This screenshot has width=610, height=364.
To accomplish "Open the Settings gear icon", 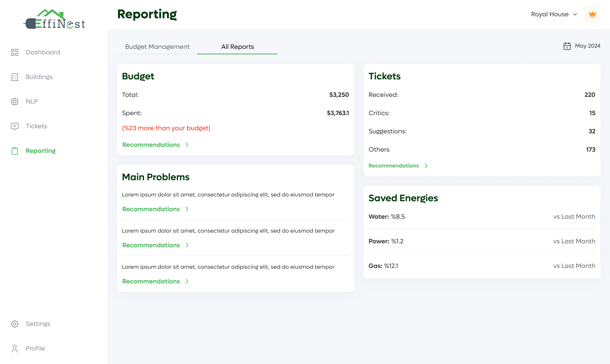I will tap(15, 324).
